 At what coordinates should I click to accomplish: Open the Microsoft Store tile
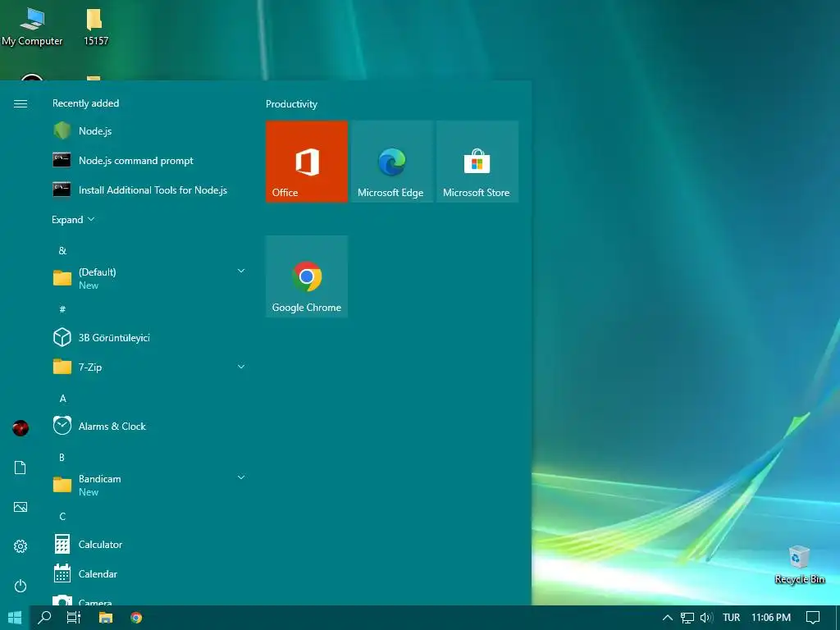[477, 162]
